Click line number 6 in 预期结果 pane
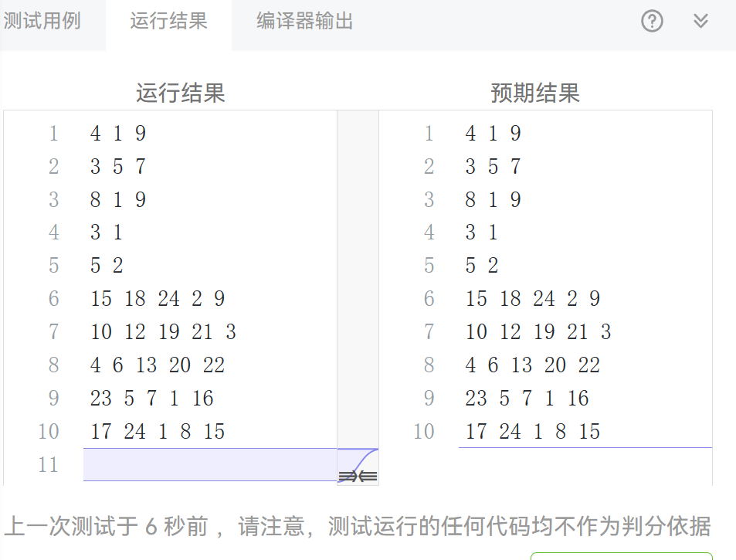 pyautogui.click(x=429, y=299)
